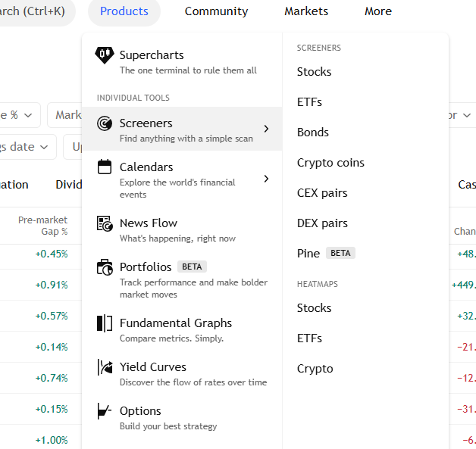Open Portfolios beta tool
Viewport: 476px width, 449px height.
pyautogui.click(x=182, y=279)
